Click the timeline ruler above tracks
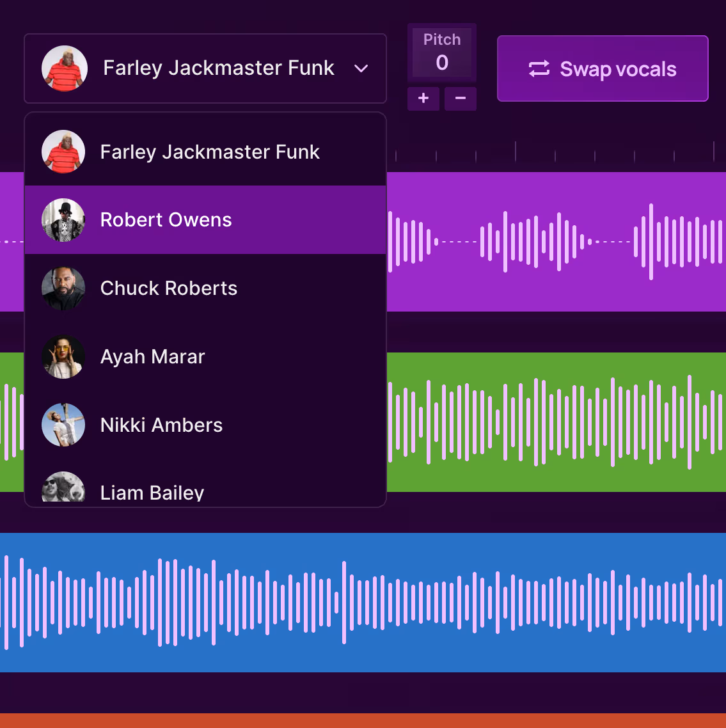This screenshot has width=726, height=728. tap(556, 152)
